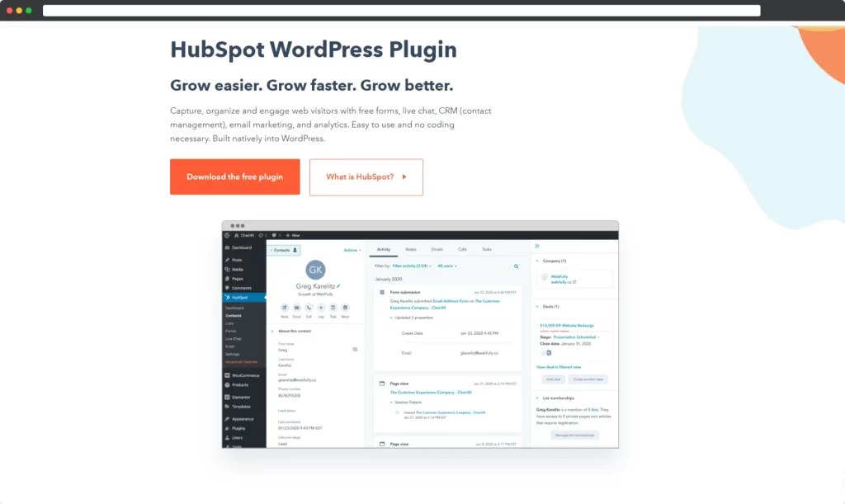The image size is (845, 504).
Task: Open the Filter activity dropdown
Action: pos(412,266)
